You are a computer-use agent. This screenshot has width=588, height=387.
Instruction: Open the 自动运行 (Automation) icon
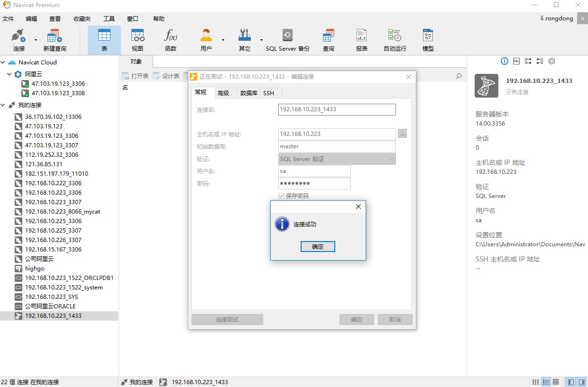[395, 40]
